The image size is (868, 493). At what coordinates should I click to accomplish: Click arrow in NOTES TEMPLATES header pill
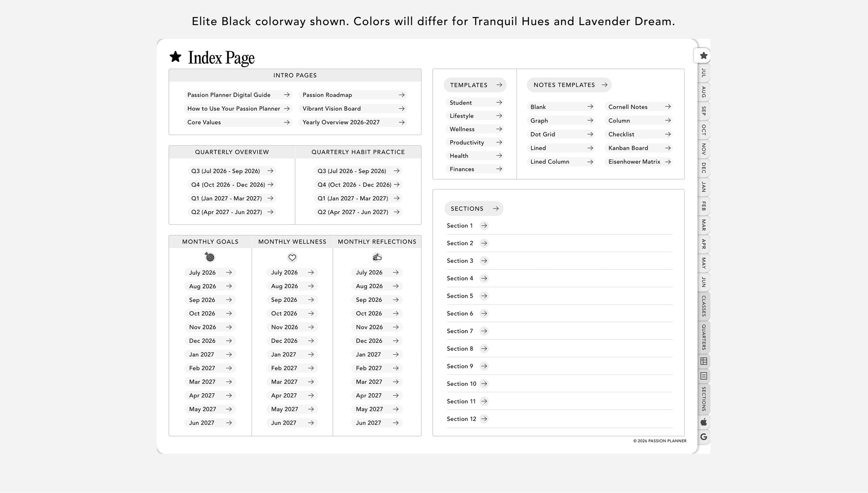pyautogui.click(x=604, y=85)
